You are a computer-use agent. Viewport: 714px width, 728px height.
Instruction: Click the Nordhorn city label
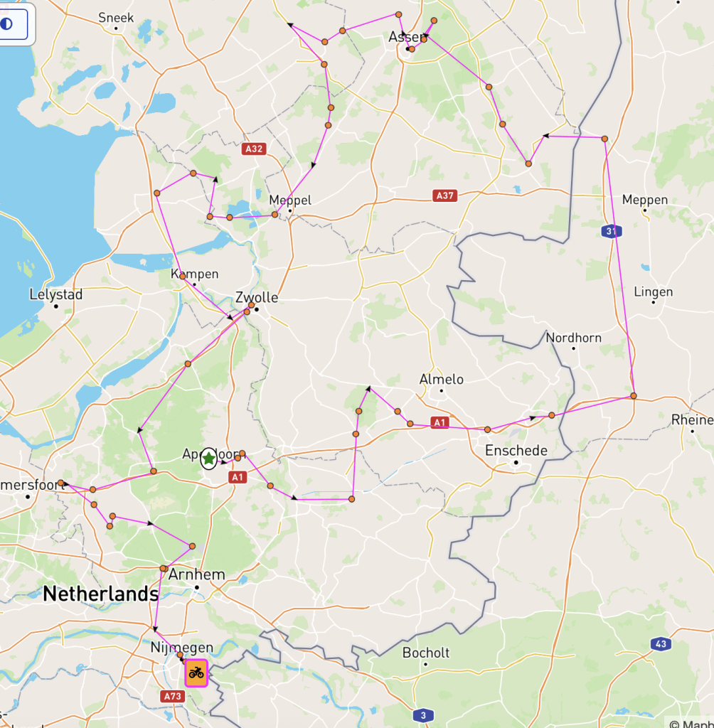[x=574, y=338]
